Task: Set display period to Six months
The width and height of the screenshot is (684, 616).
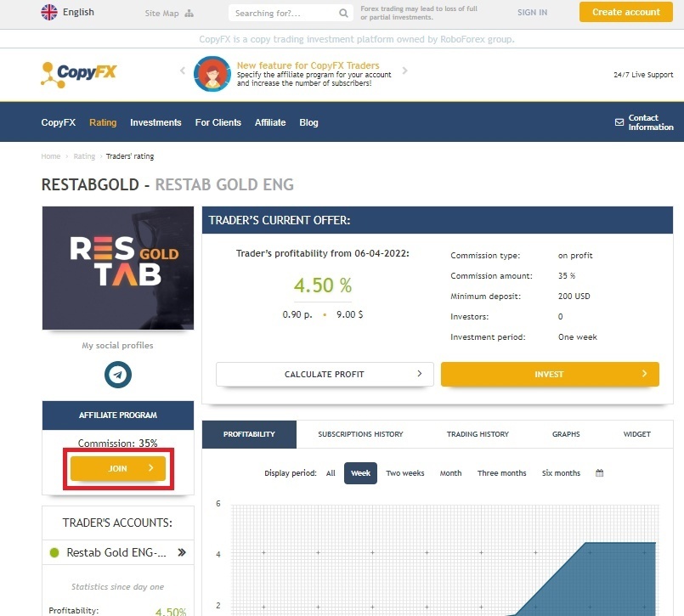Action: [561, 473]
